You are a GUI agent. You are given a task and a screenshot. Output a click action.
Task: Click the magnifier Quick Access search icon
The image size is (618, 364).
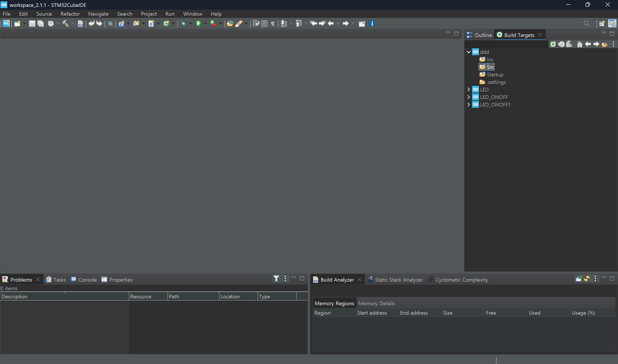pos(587,24)
